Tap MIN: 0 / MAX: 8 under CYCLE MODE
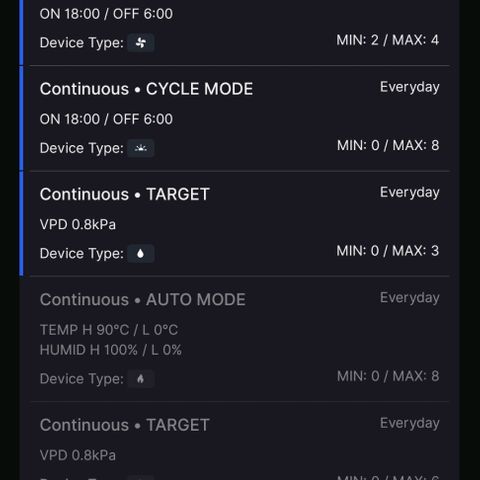Viewport: 480px width, 480px height. [x=388, y=145]
